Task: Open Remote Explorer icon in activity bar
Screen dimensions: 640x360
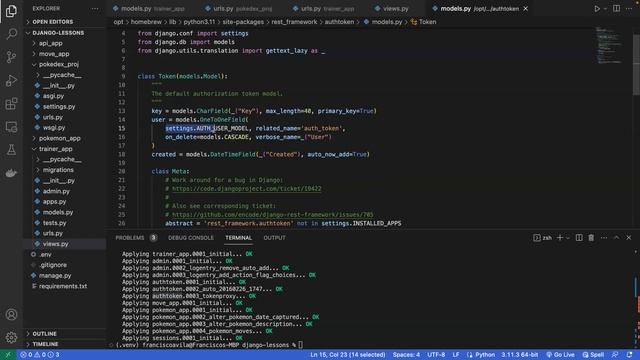Action: 11,127
